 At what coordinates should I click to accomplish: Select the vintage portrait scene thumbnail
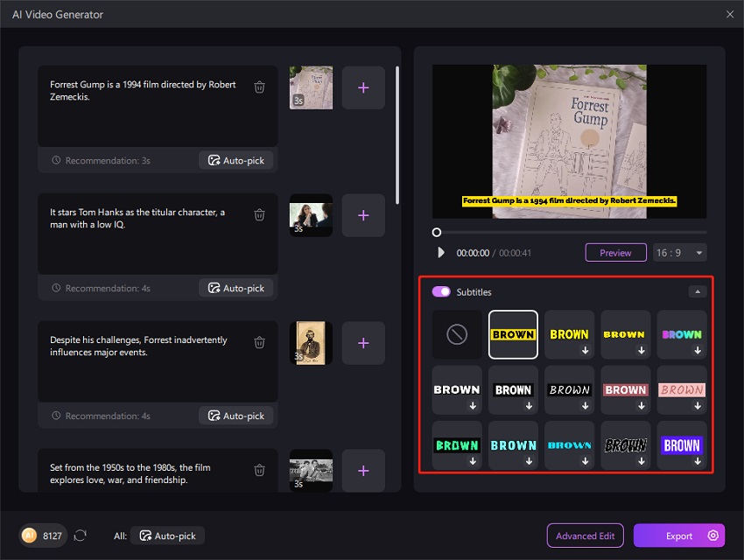click(x=312, y=343)
